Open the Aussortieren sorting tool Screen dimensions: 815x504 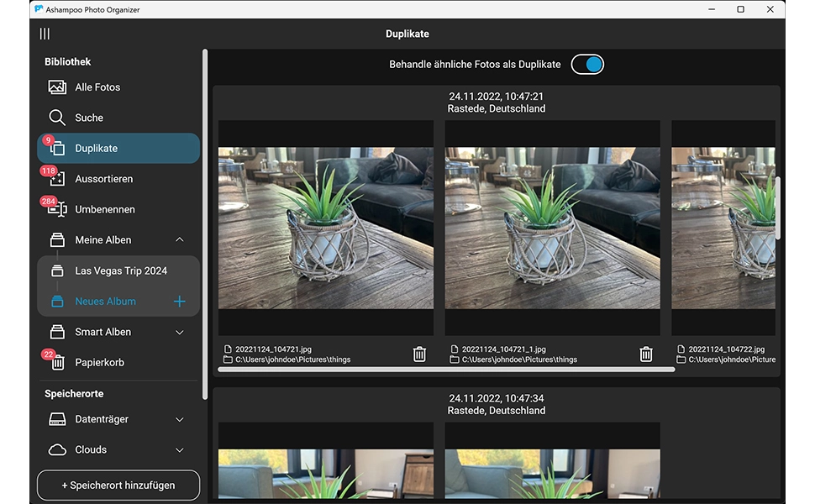103,178
